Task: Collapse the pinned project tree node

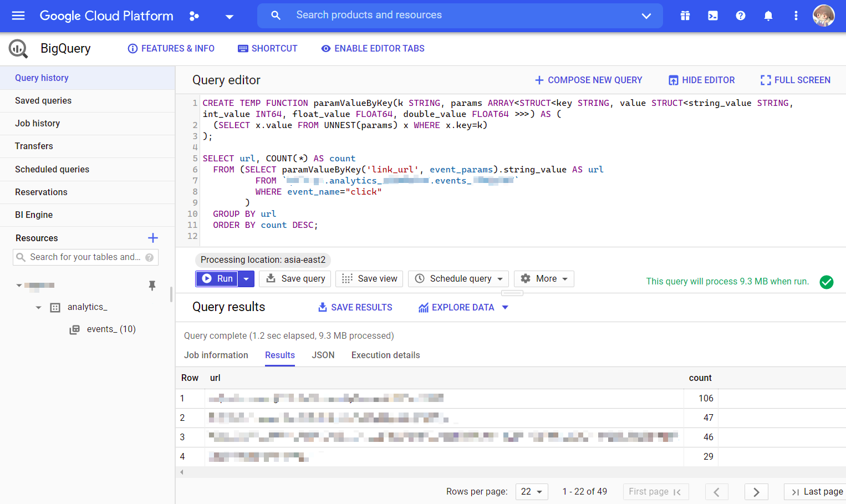Action: [19, 286]
